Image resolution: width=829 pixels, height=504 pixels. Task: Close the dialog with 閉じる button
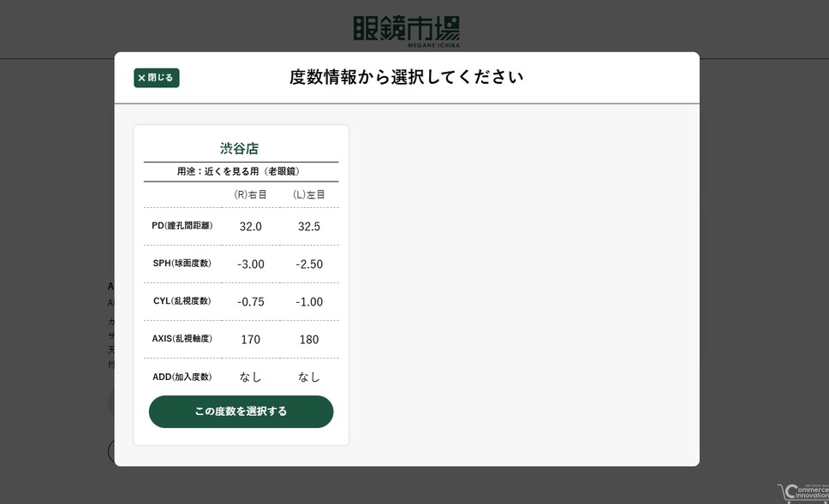(x=157, y=78)
